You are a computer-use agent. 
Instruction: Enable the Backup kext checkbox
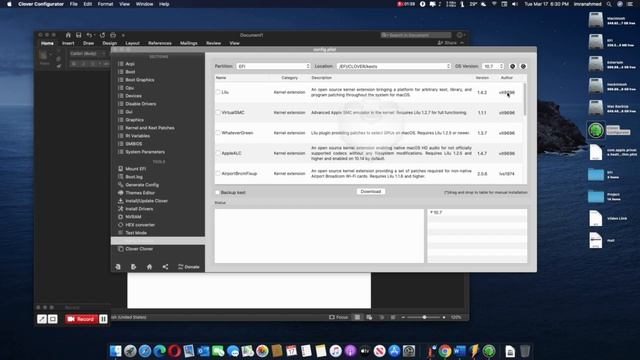point(218,192)
